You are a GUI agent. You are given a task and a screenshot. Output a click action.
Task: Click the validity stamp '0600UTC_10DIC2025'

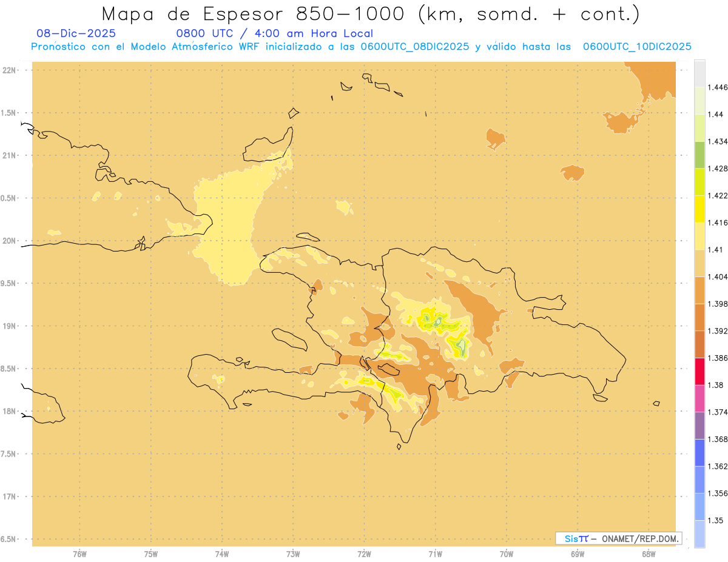click(x=637, y=46)
